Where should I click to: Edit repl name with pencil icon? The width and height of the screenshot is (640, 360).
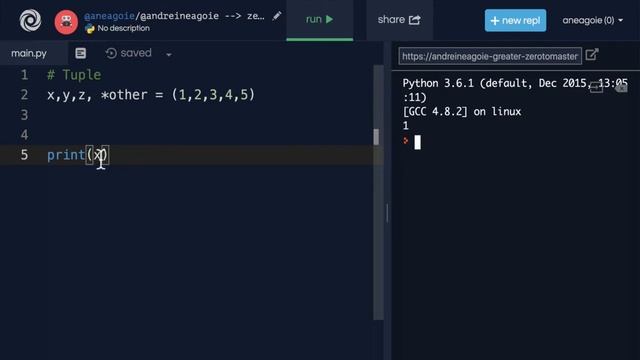click(277, 16)
